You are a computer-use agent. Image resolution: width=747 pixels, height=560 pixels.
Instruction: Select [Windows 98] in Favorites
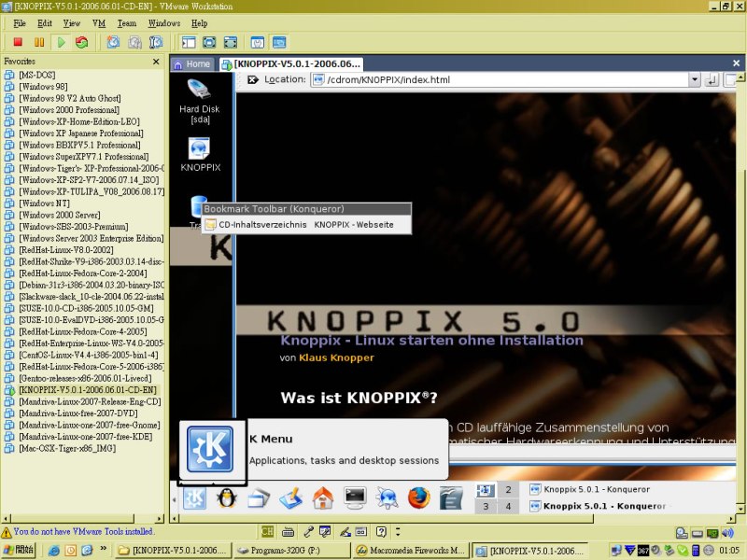pos(43,87)
